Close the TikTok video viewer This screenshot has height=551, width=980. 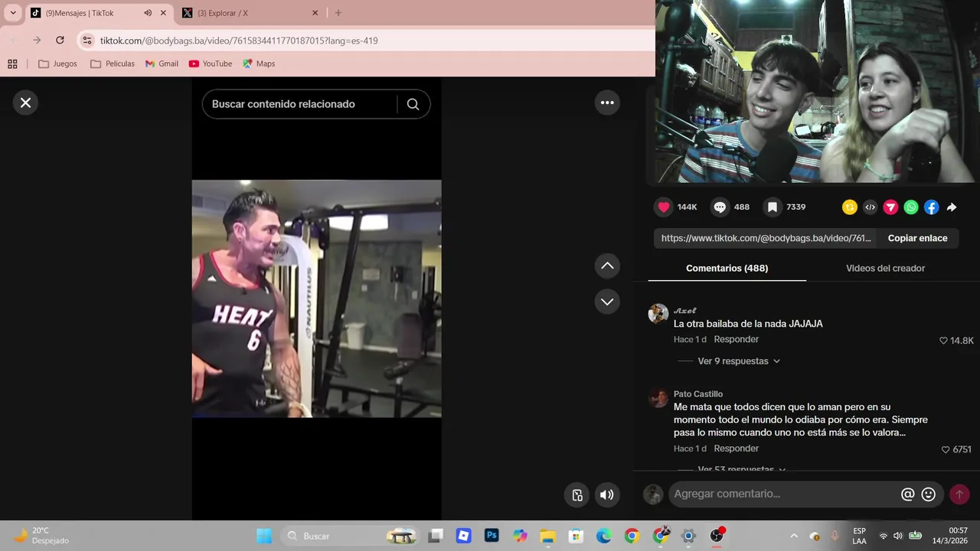25,103
